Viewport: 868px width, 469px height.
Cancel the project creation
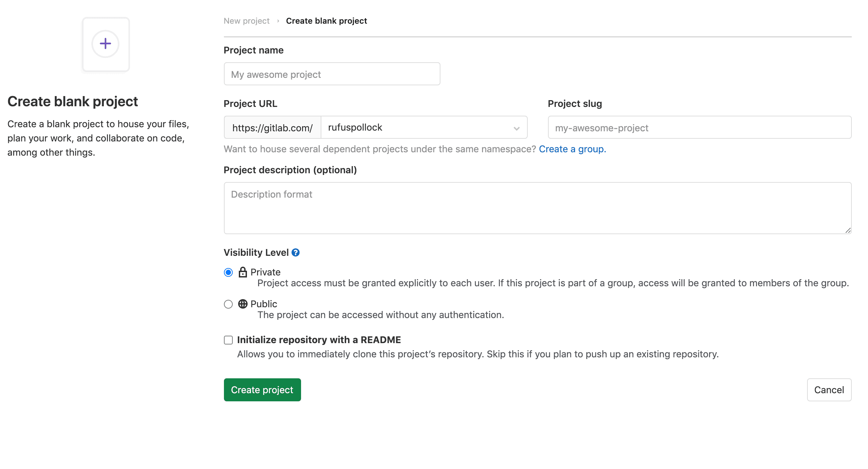point(829,390)
